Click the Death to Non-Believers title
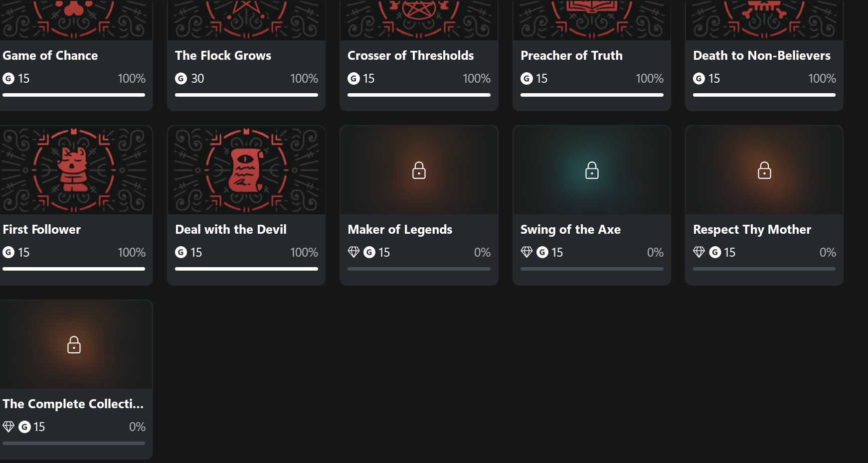Image resolution: width=868 pixels, height=463 pixels. tap(762, 55)
